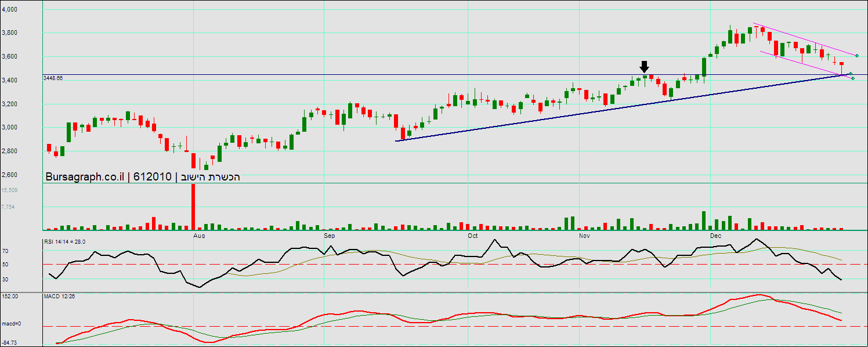Click the 3448.66 horizontal line price label

pyautogui.click(x=53, y=78)
